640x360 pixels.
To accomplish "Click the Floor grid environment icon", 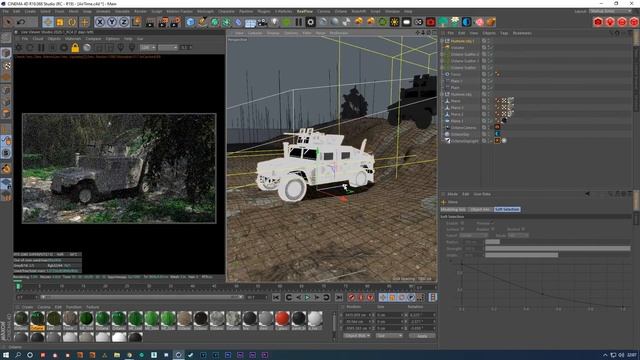I will [250, 22].
